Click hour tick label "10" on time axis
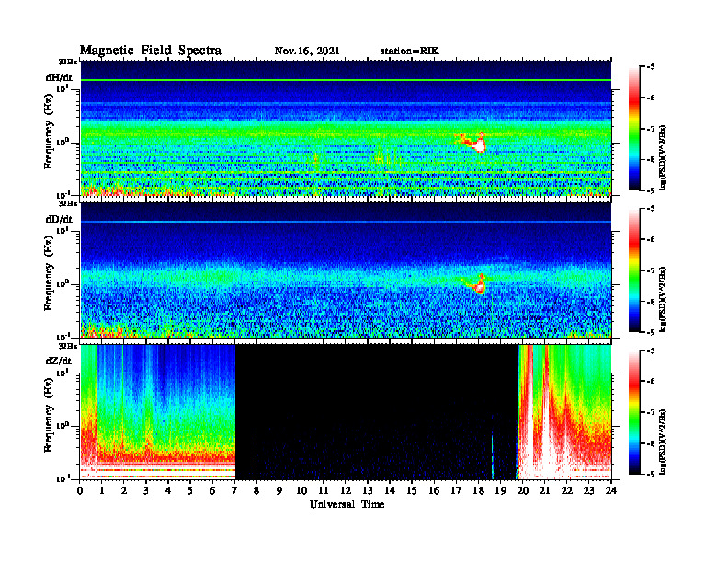The width and height of the screenshot is (728, 563). (301, 491)
